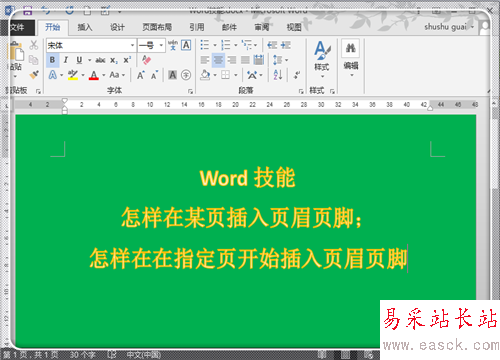
Task: Switch to the 审阅 Review tab
Action: pyautogui.click(x=262, y=27)
